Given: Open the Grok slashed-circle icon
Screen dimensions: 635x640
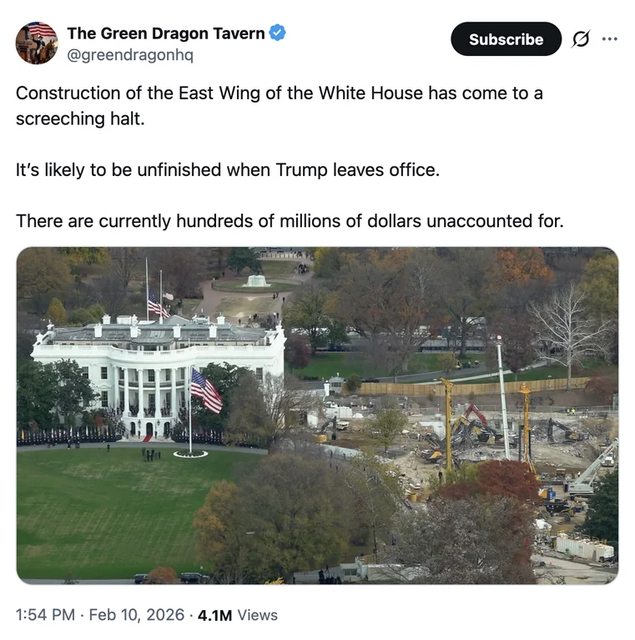Looking at the screenshot, I should 580,39.
